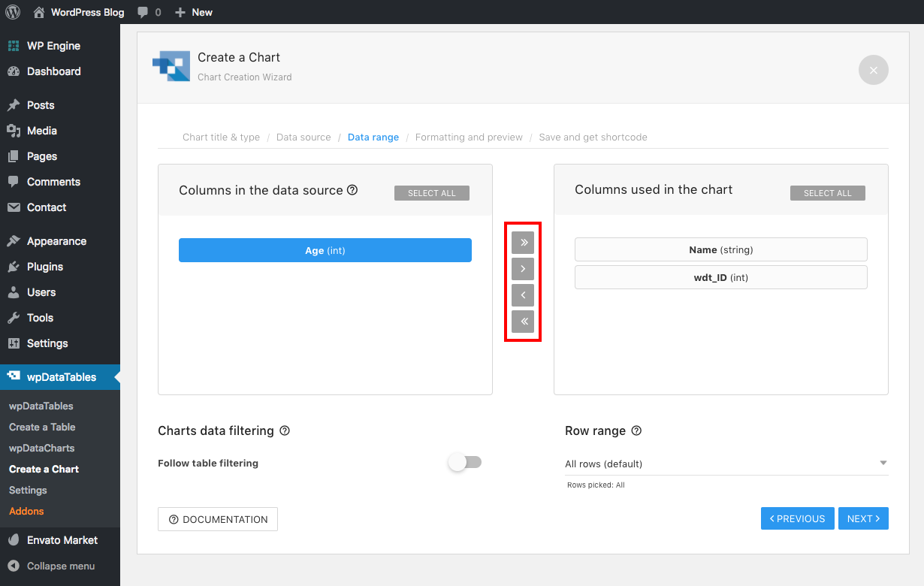Go to Formatting and preview step

[469, 137]
